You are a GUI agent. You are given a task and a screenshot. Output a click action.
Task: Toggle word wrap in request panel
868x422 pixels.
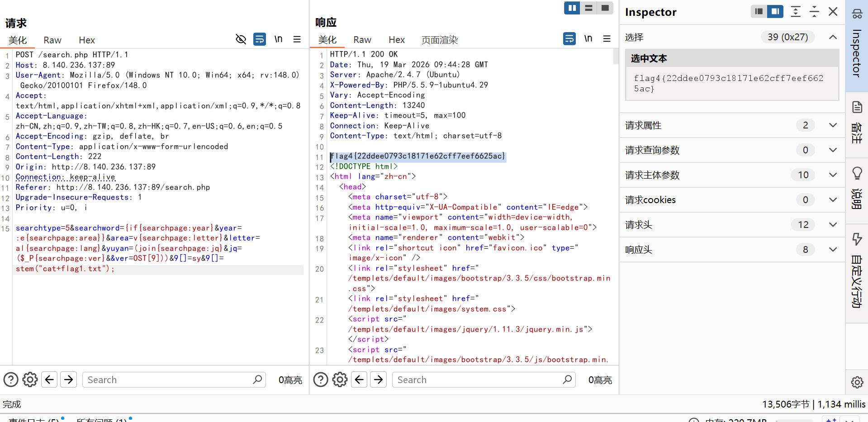(x=260, y=39)
